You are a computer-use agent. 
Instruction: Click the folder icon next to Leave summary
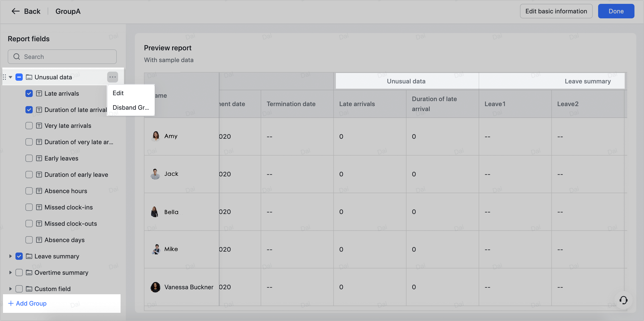29,256
